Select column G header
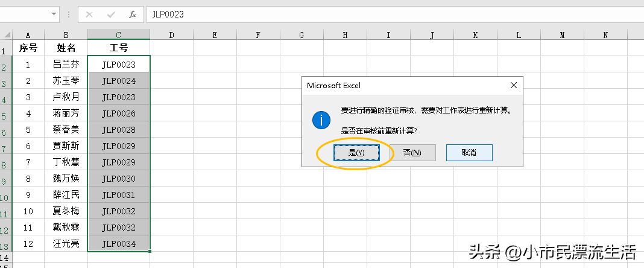Screen dimensions: 644x268 pyautogui.click(x=302, y=35)
